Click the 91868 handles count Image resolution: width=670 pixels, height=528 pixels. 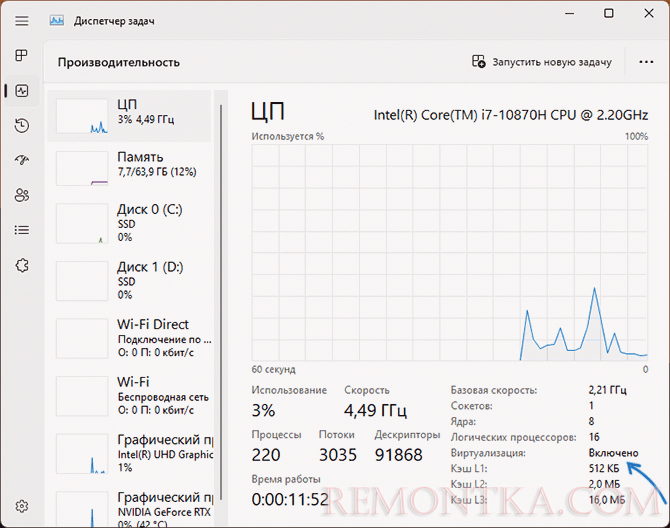pyautogui.click(x=398, y=455)
